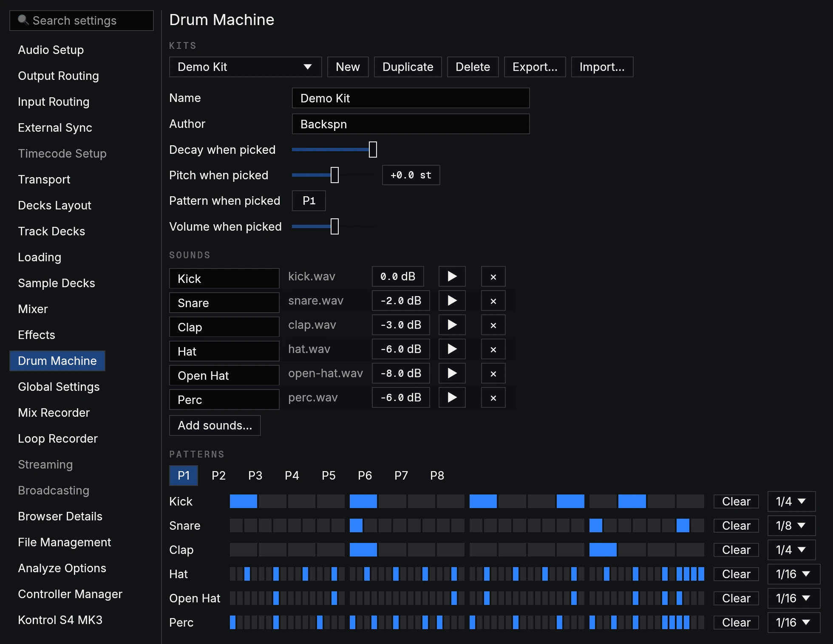Toggle the last active Kick step

632,501
